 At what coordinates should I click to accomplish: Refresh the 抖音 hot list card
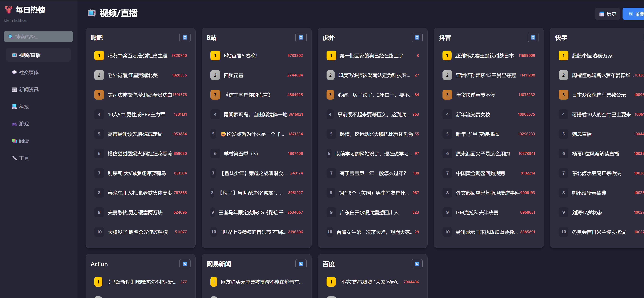(533, 38)
